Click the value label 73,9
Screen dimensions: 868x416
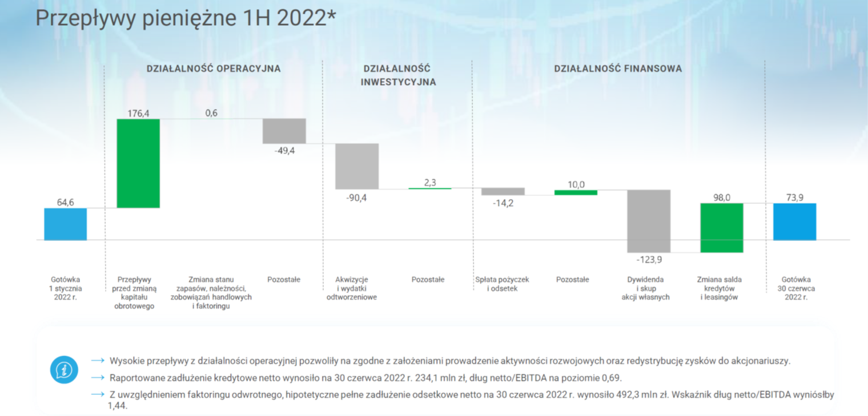pyautogui.click(x=795, y=197)
